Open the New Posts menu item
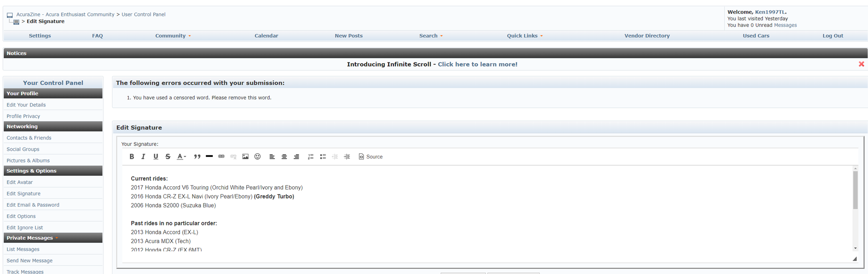 [348, 36]
